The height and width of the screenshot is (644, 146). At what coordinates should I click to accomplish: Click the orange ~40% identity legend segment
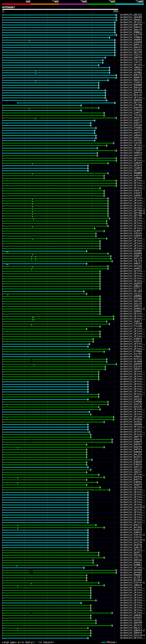[x=45, y=4]
